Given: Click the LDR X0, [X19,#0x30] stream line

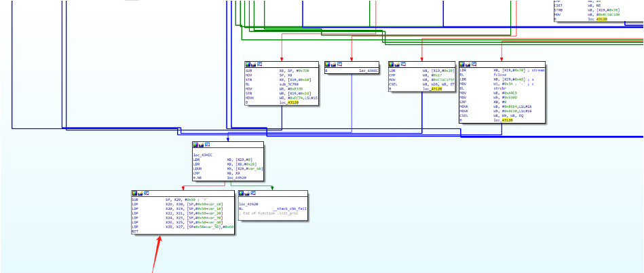Looking at the screenshot, I should (501, 71).
